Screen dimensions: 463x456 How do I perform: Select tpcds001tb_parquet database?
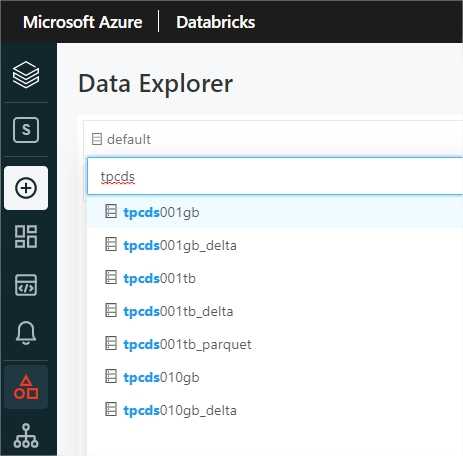[x=275, y=344]
